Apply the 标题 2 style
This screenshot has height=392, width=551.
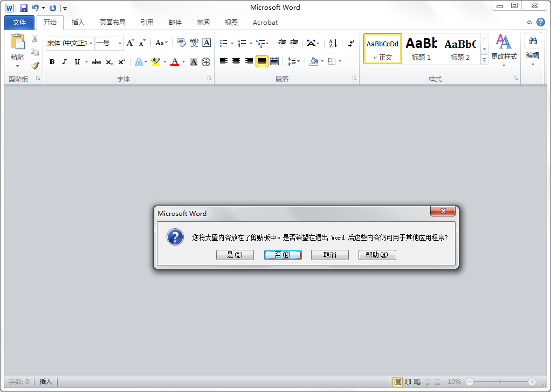(x=460, y=49)
